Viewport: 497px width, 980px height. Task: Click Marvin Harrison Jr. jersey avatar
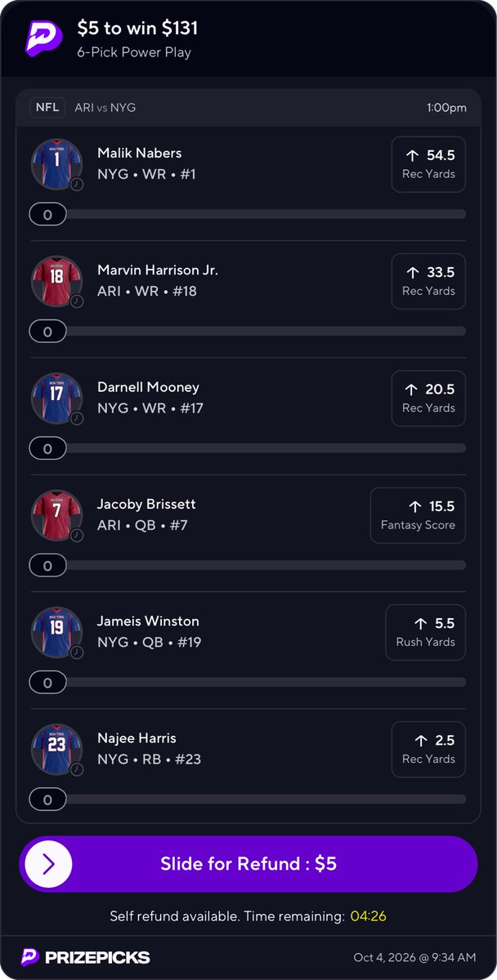57,281
